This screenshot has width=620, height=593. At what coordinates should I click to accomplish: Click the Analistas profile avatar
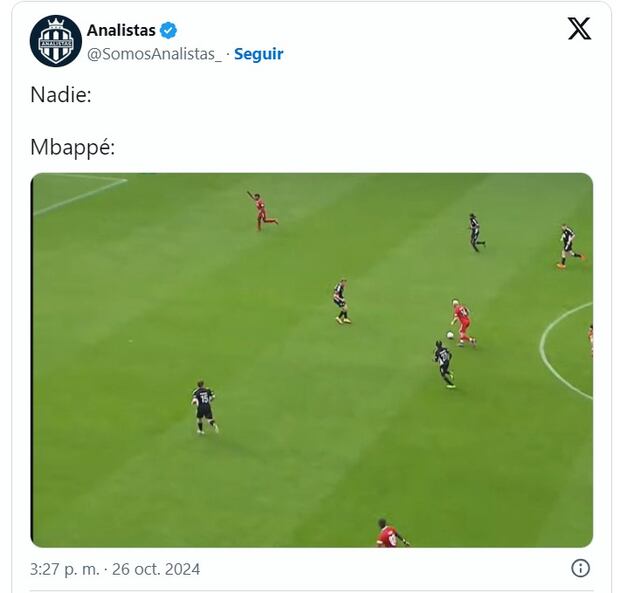tap(56, 41)
